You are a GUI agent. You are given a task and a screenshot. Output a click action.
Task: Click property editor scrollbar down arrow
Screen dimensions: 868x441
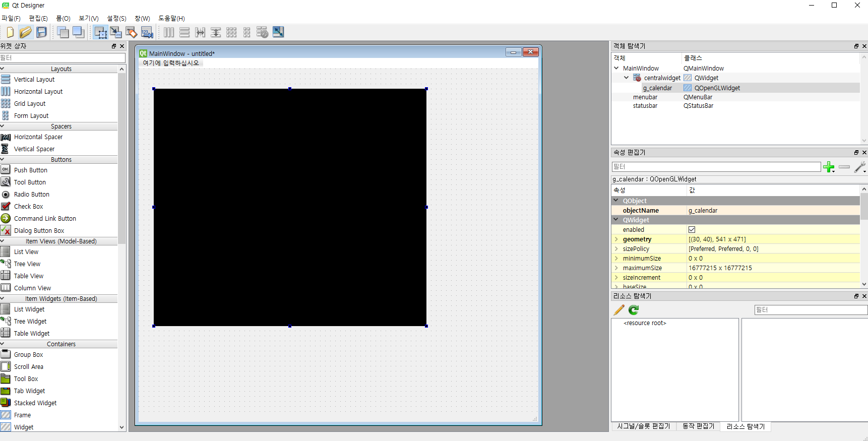(864, 284)
